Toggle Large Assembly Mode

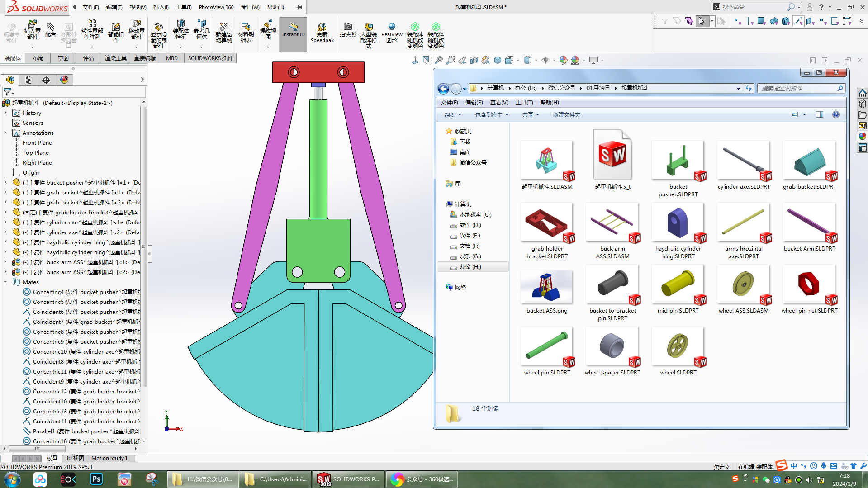(368, 35)
